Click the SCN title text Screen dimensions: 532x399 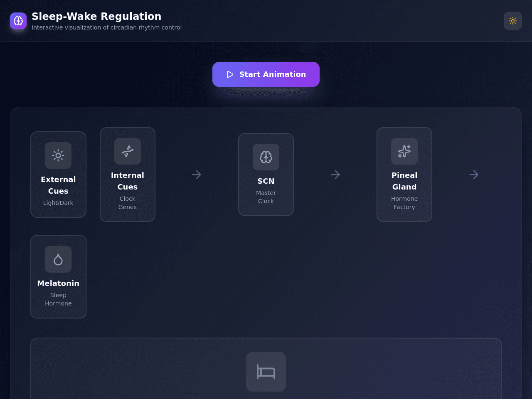coord(266,181)
